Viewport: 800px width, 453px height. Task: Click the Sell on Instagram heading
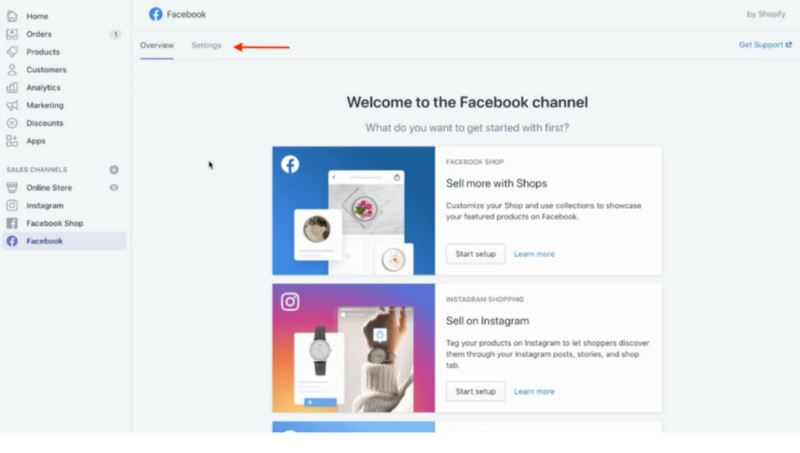pyautogui.click(x=487, y=321)
